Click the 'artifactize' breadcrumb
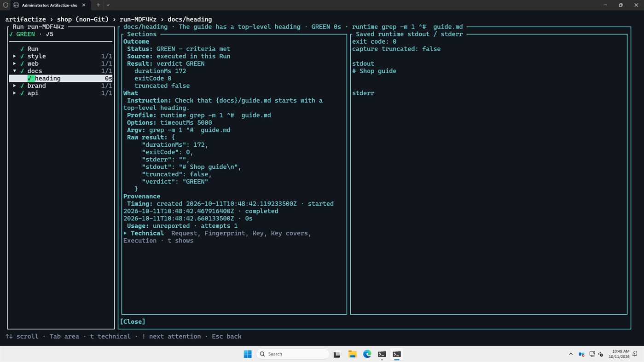The image size is (644, 362). click(26, 19)
